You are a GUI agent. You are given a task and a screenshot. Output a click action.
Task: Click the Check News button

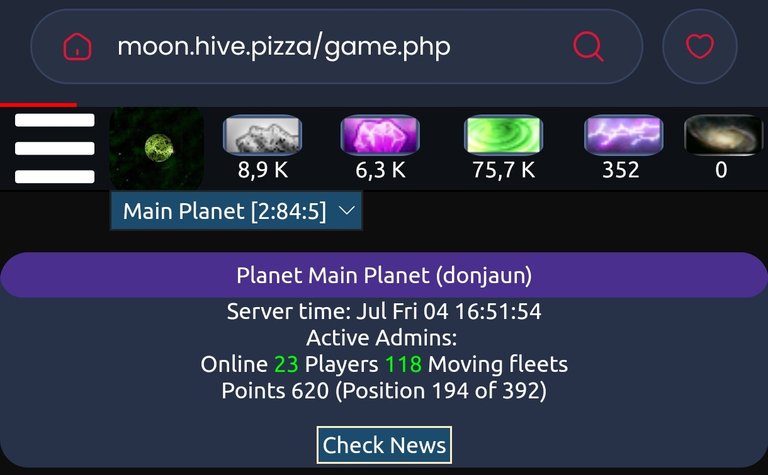(384, 445)
